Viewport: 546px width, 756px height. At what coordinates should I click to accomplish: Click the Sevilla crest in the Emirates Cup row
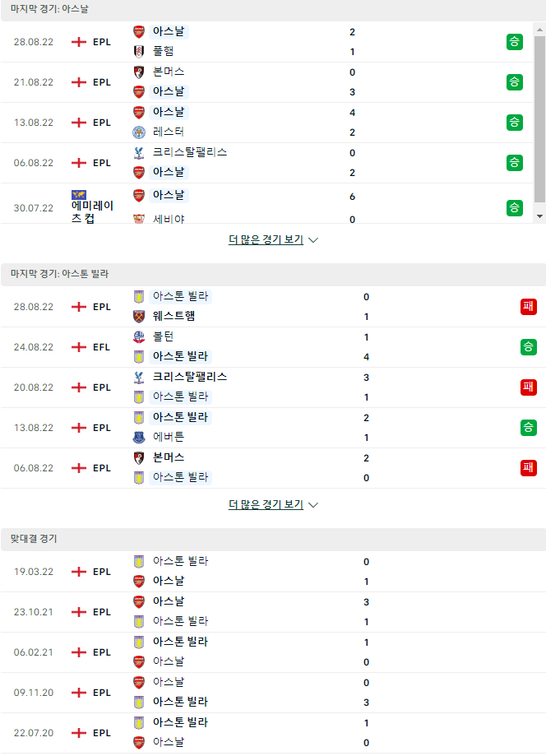click(x=139, y=219)
